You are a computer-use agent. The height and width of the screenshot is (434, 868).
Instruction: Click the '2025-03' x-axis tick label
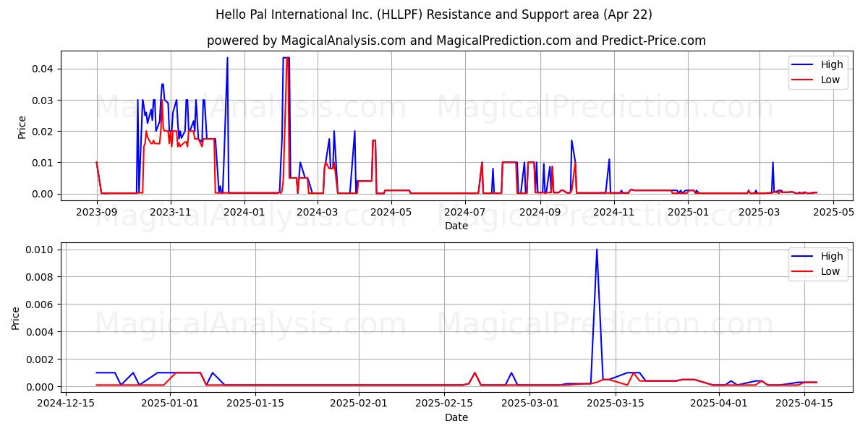pyautogui.click(x=758, y=213)
